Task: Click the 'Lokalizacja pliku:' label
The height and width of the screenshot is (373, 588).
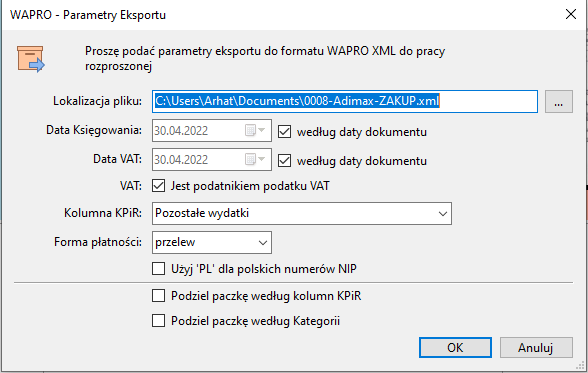Action: (98, 101)
